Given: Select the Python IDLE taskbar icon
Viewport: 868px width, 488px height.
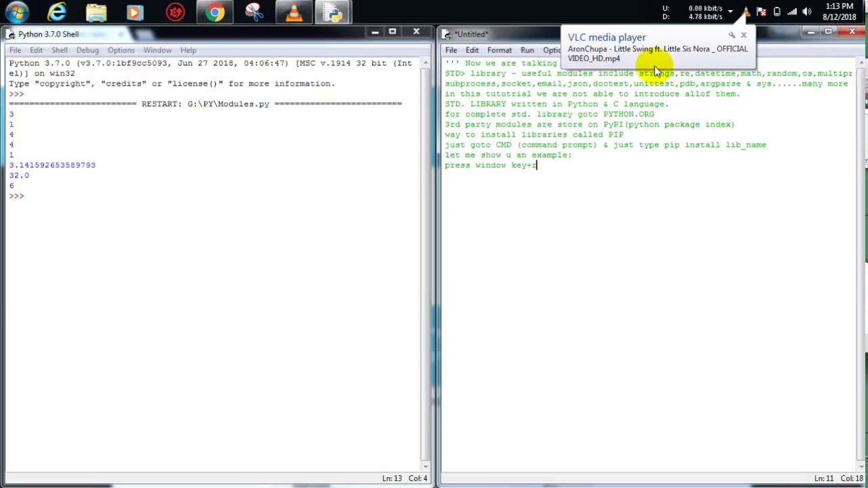Looking at the screenshot, I should click(x=333, y=12).
